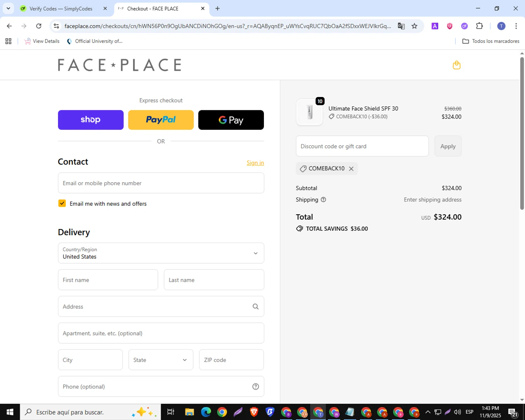The image size is (525, 420).
Task: Click the TOTAL SAVINGS $36.00 text
Action: click(x=337, y=229)
